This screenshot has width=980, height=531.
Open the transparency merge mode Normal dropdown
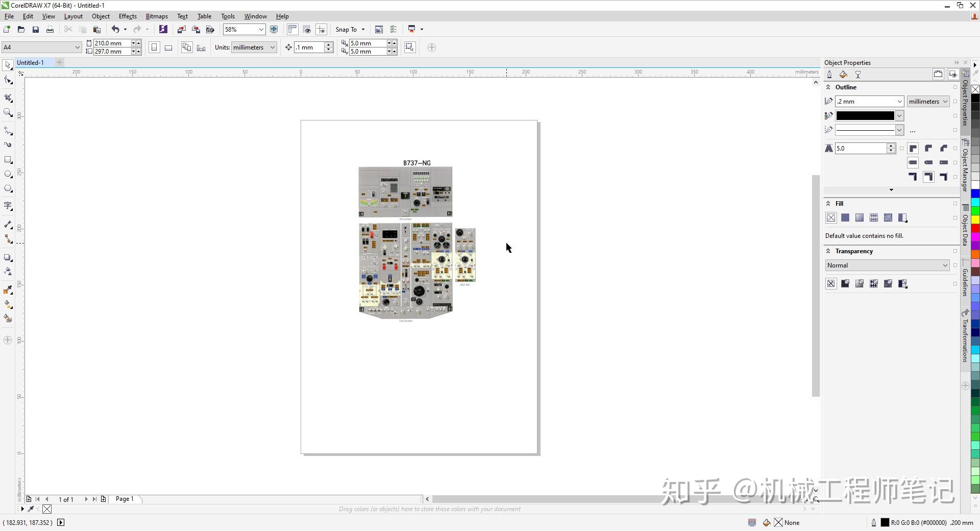click(x=945, y=265)
